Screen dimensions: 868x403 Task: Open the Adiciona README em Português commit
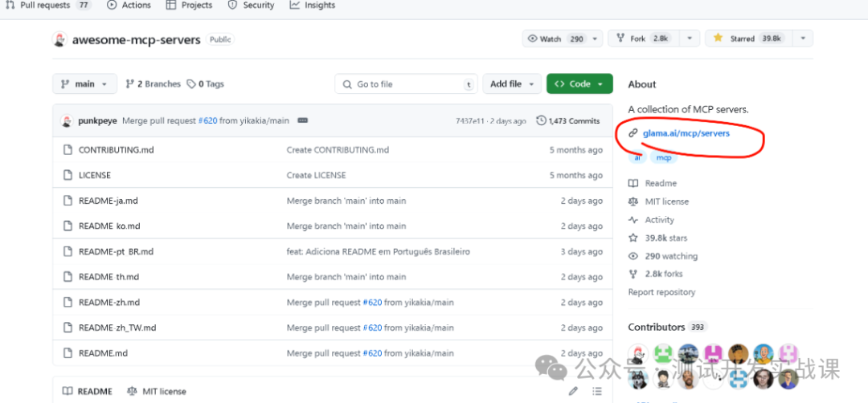point(378,251)
